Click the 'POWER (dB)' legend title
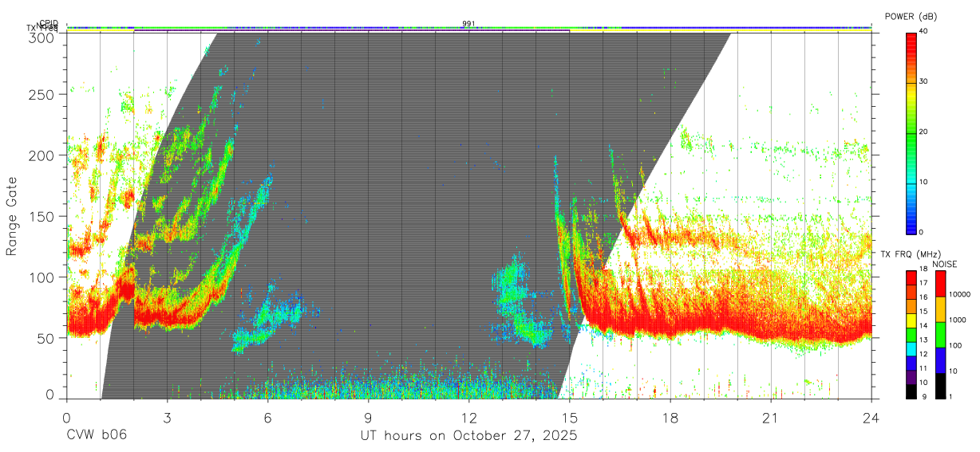The width and height of the screenshot is (980, 452). tap(911, 16)
